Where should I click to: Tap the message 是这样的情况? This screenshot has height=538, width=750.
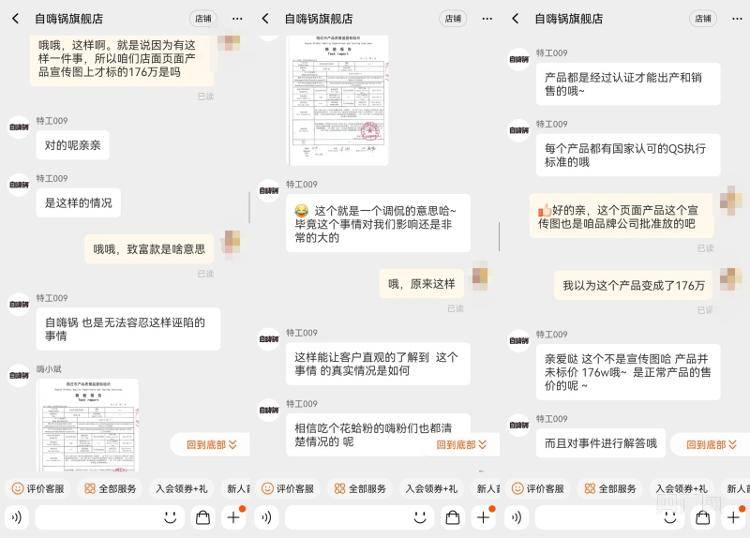click(78, 203)
